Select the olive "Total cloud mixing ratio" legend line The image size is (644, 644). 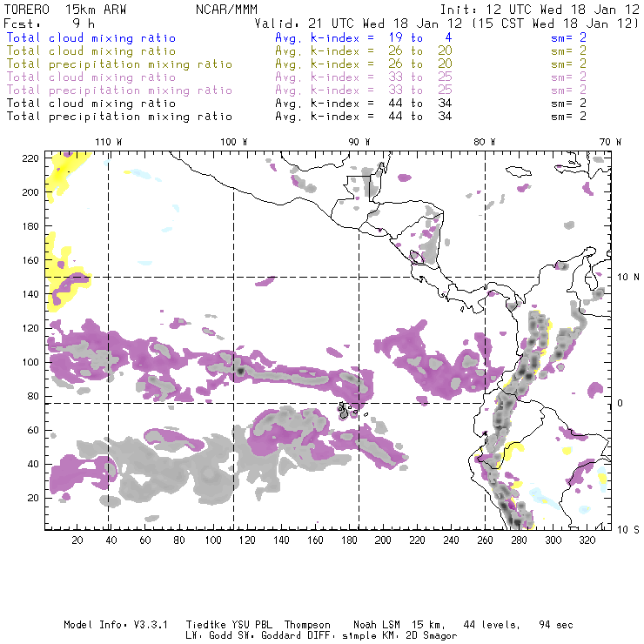tap(91, 51)
